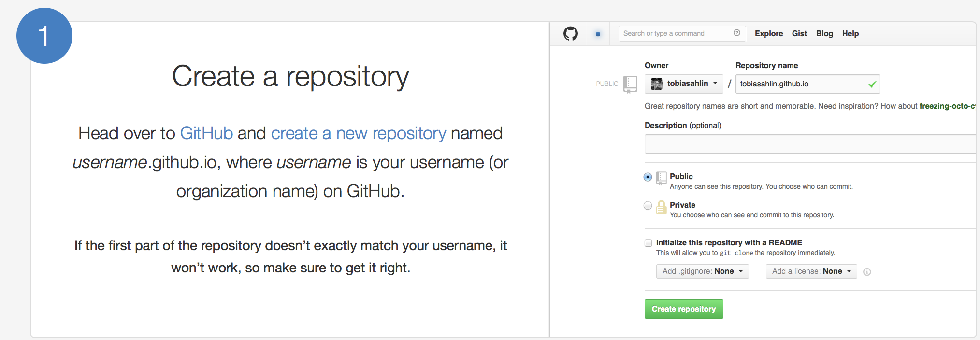Click the GitHub Octocat logo icon
This screenshot has height=340, width=980.
571,34
